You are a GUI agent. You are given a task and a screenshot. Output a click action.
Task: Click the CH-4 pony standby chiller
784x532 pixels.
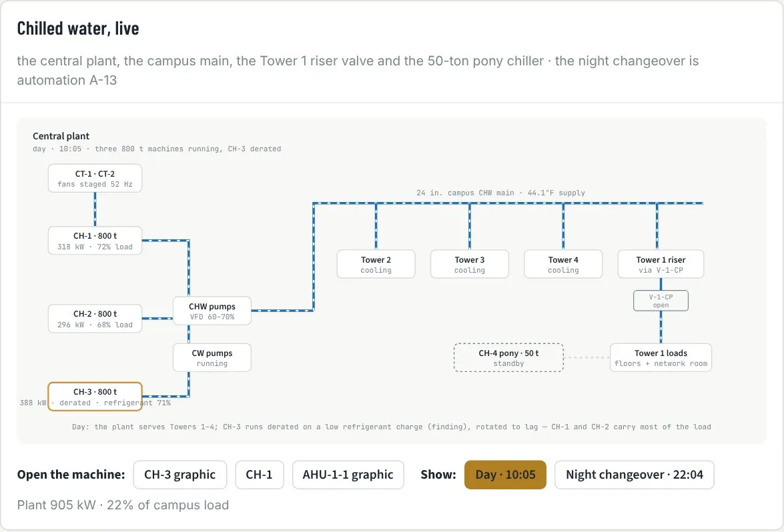coord(508,357)
